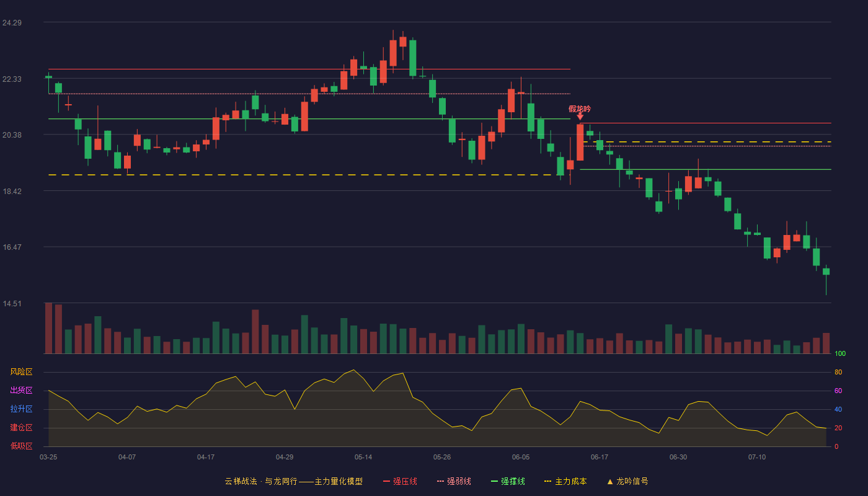Viewport: 868px width, 496px height.
Task: Select the 出货区 zone label
Action: 21,391
